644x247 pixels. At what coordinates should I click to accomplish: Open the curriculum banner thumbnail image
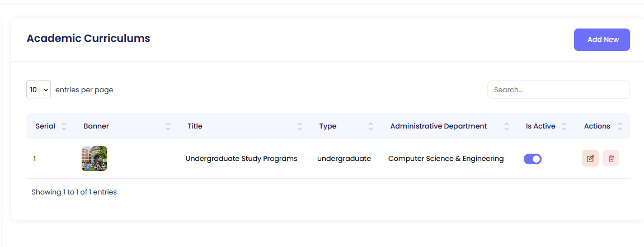click(94, 159)
